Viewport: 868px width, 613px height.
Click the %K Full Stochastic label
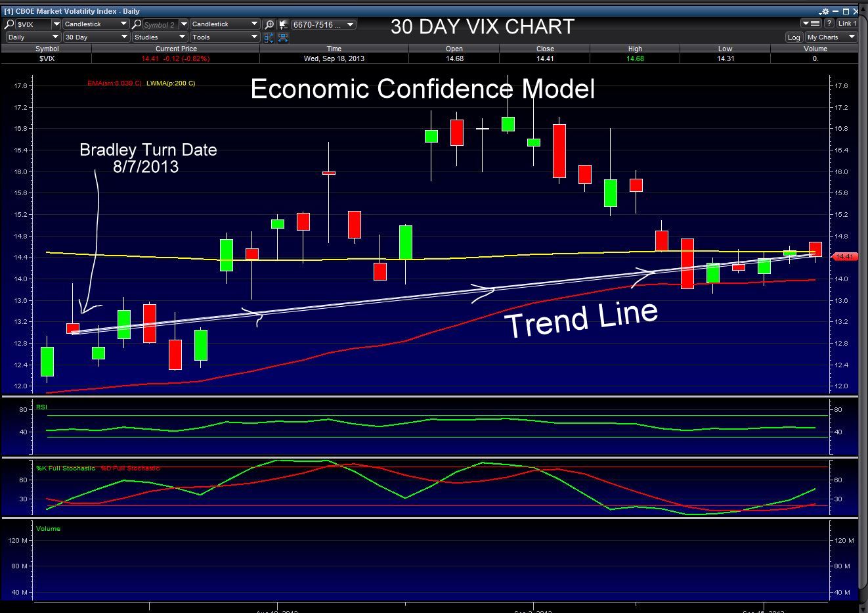point(66,468)
